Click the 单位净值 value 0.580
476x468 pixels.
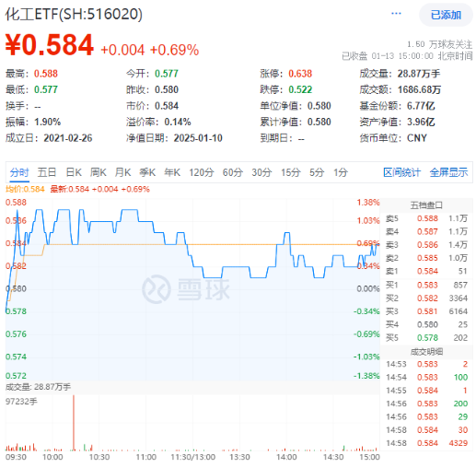tap(319, 106)
